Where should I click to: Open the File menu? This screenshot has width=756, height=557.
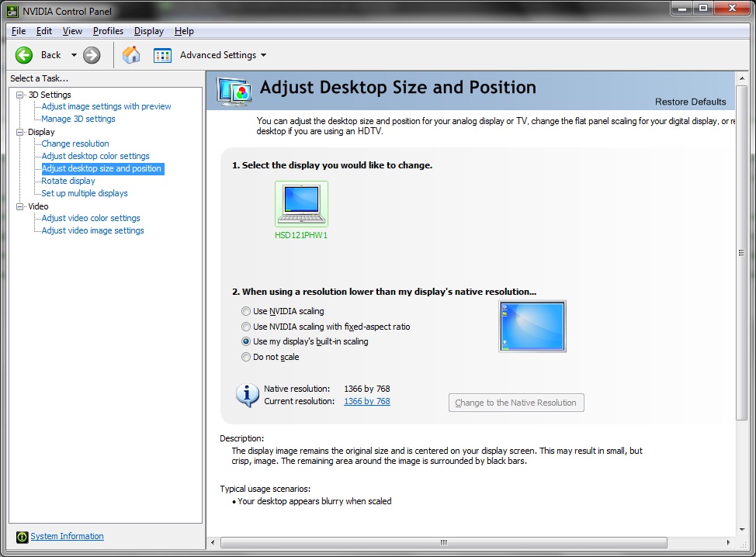(x=19, y=31)
